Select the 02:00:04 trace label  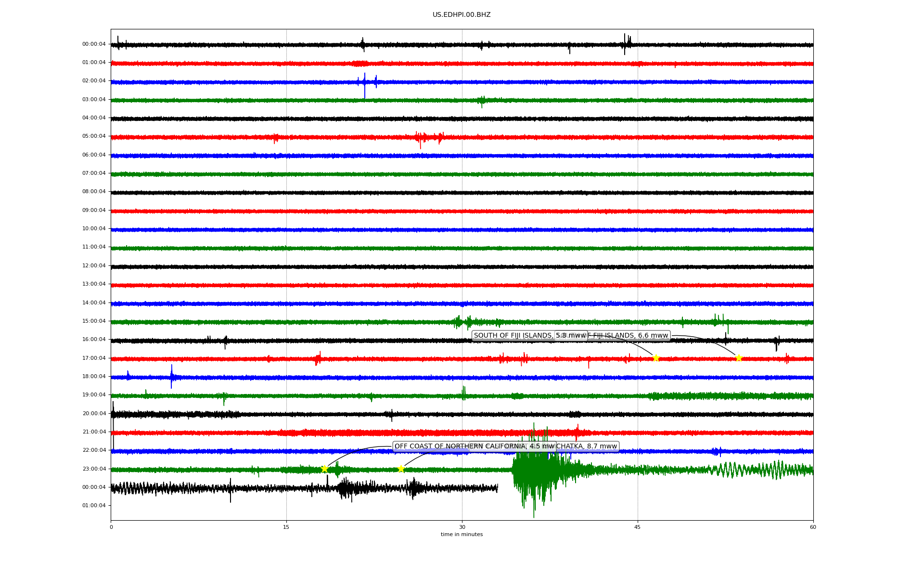(x=94, y=81)
